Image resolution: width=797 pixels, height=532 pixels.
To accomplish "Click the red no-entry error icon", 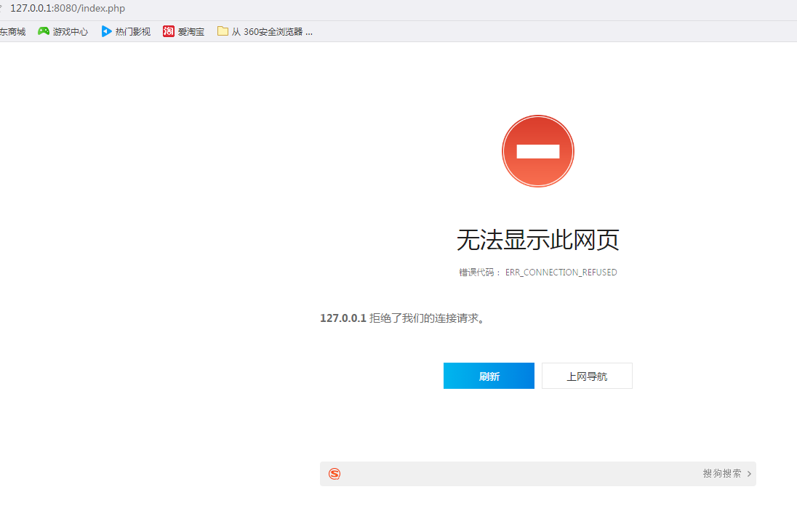I will [x=538, y=151].
